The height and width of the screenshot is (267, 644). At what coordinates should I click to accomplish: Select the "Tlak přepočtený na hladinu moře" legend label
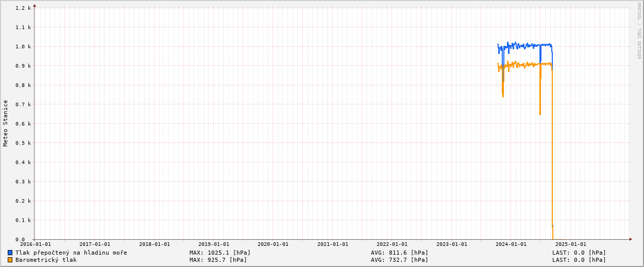tap(71, 253)
